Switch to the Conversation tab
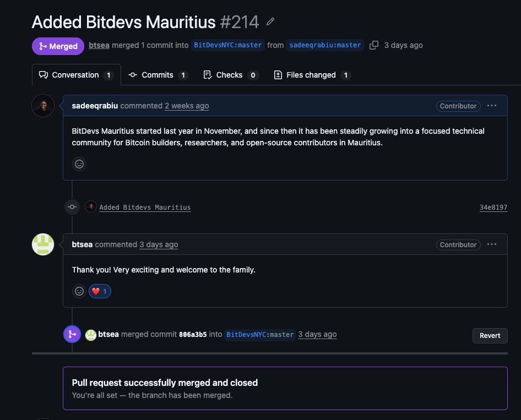The width and height of the screenshot is (521, 420). [77, 75]
